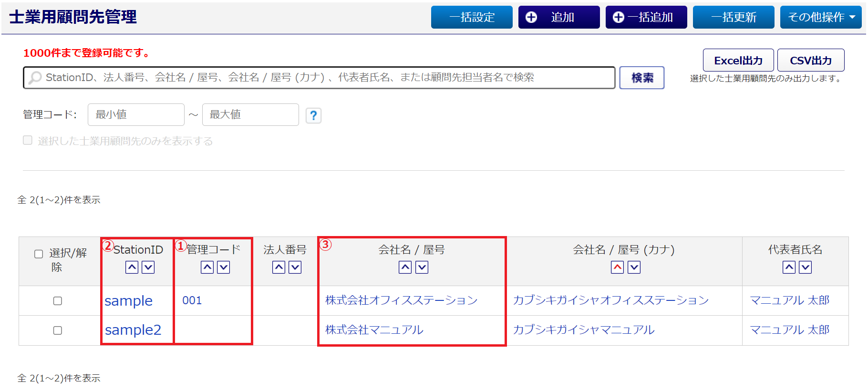The image size is (868, 391).
Task: Open the 001 管理コード link
Action: pyautogui.click(x=192, y=300)
